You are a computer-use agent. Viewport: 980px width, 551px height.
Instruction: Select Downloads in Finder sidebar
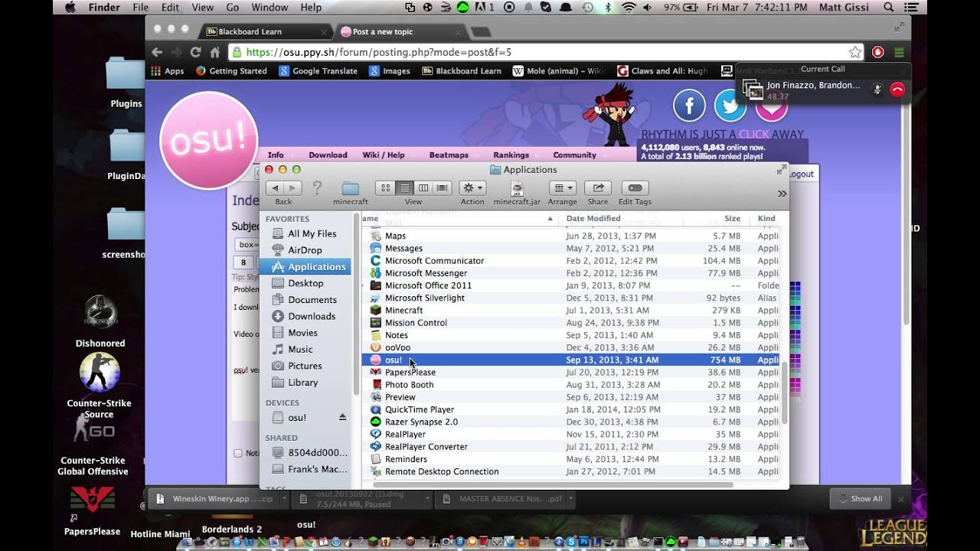point(305,316)
